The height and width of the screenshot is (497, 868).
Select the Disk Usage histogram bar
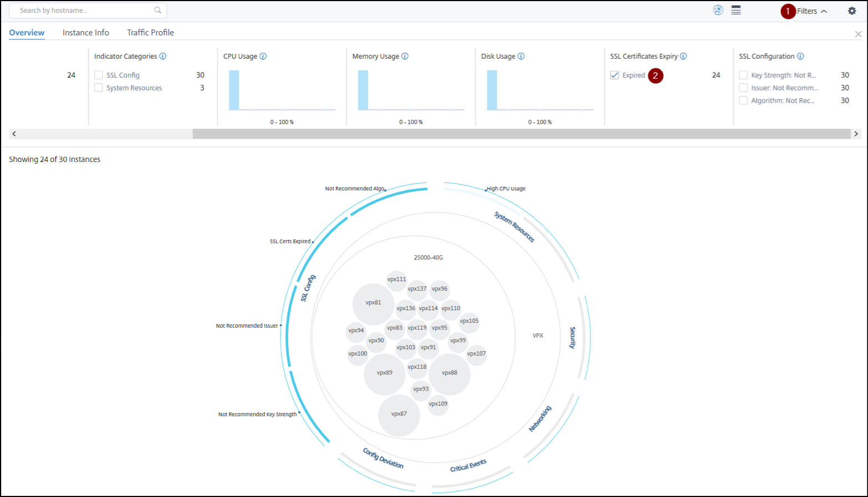[492, 90]
